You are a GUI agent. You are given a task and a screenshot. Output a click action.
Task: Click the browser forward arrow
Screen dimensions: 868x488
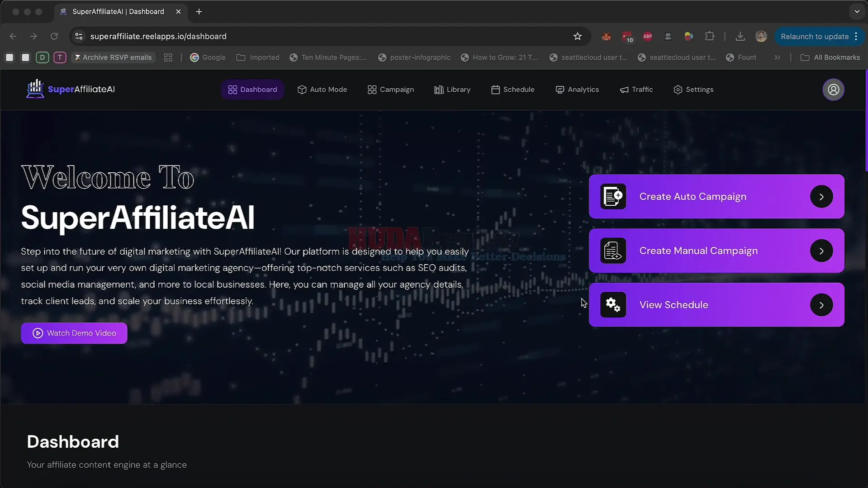[x=33, y=36]
